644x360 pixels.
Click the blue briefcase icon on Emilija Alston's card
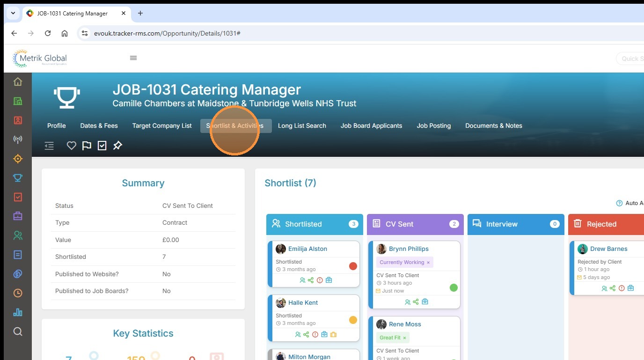pyautogui.click(x=329, y=280)
